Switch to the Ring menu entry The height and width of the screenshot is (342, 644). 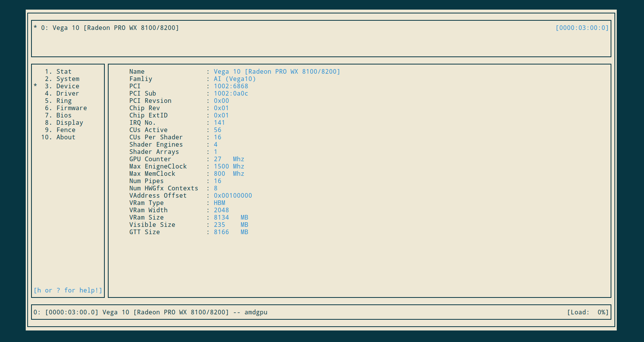pyautogui.click(x=58, y=101)
